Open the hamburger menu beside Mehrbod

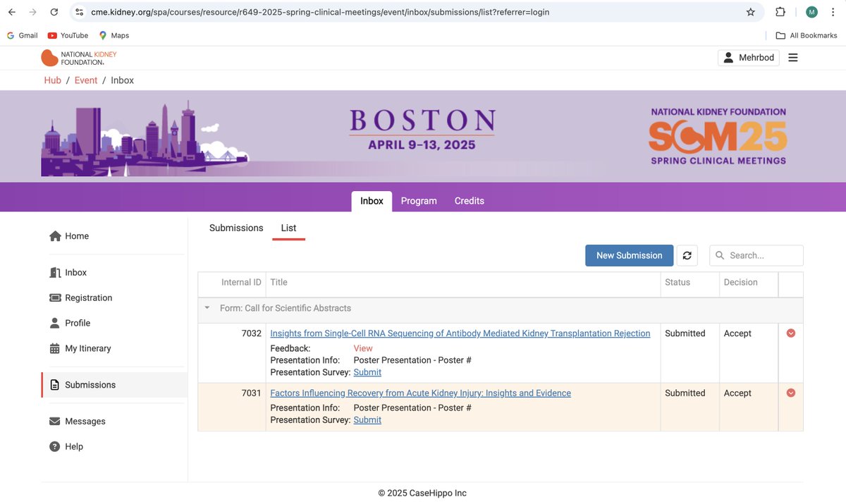click(793, 58)
